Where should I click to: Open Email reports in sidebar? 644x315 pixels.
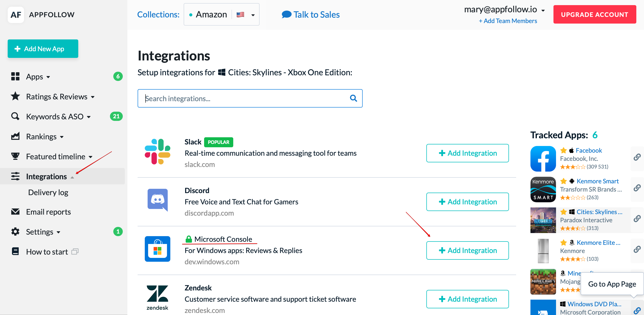pyautogui.click(x=48, y=212)
